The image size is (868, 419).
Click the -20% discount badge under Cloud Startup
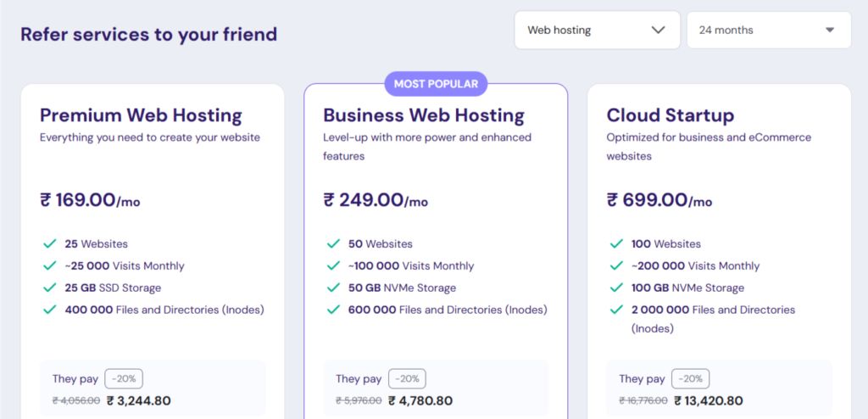pos(690,379)
